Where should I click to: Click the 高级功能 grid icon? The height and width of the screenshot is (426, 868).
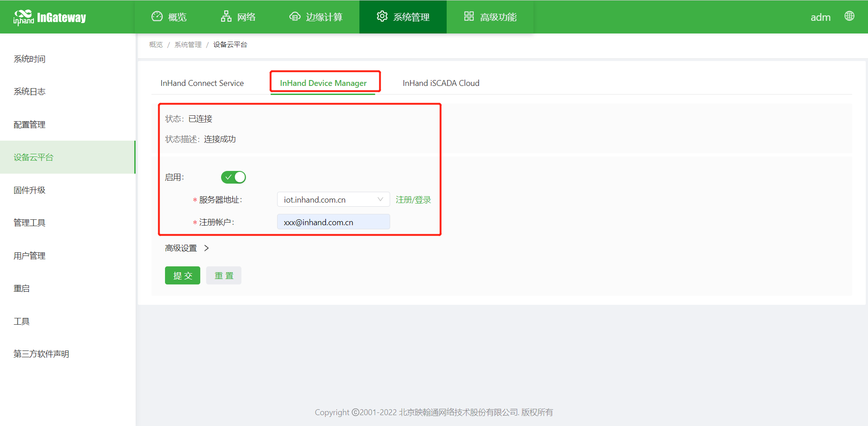coord(469,16)
